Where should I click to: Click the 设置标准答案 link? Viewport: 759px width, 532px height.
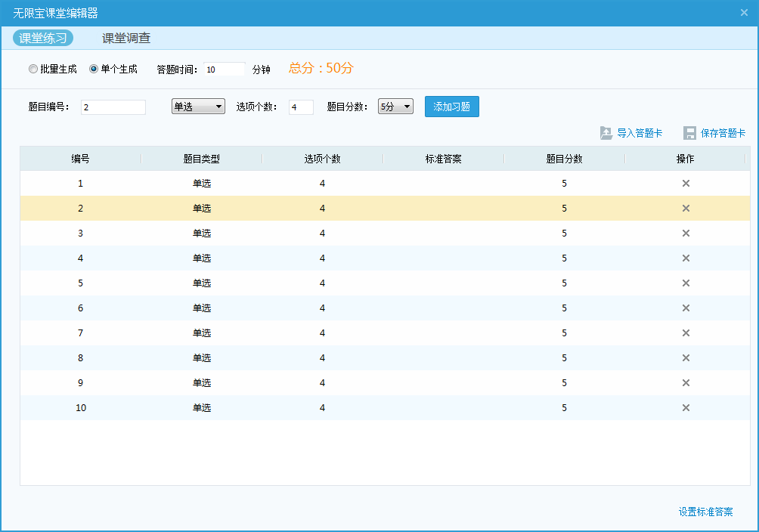point(705,512)
